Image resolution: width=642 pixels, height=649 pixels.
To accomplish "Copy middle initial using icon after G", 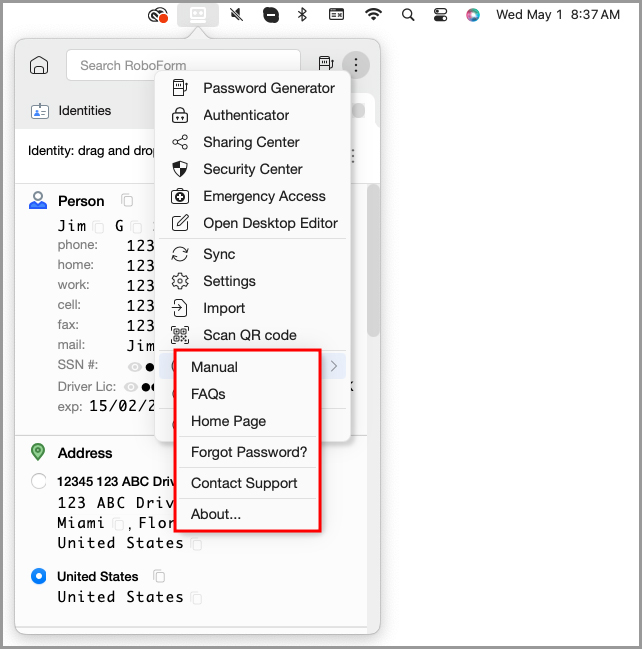I will [x=136, y=227].
